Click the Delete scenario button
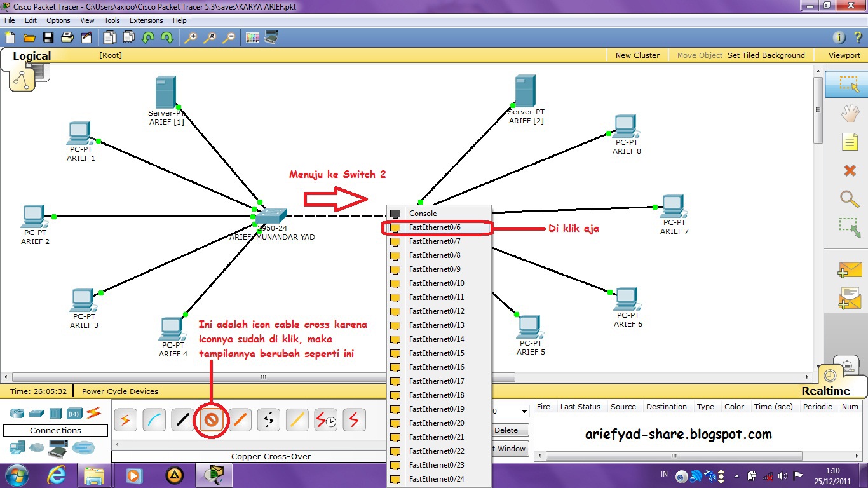The image size is (868, 488). click(506, 430)
